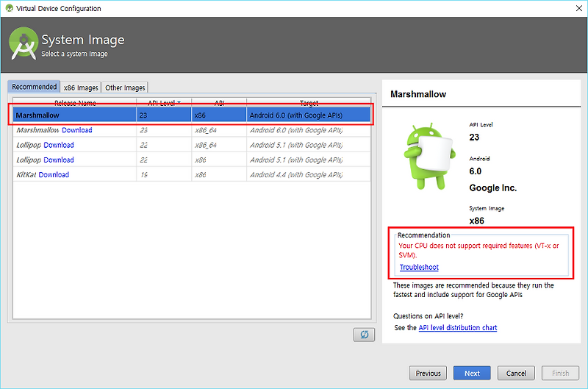
Task: Close the Virtual Device Configuration window
Action: click(x=579, y=8)
